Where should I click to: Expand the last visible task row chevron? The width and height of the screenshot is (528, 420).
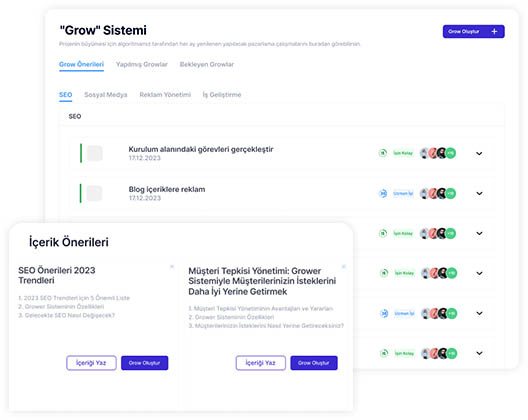pos(479,353)
